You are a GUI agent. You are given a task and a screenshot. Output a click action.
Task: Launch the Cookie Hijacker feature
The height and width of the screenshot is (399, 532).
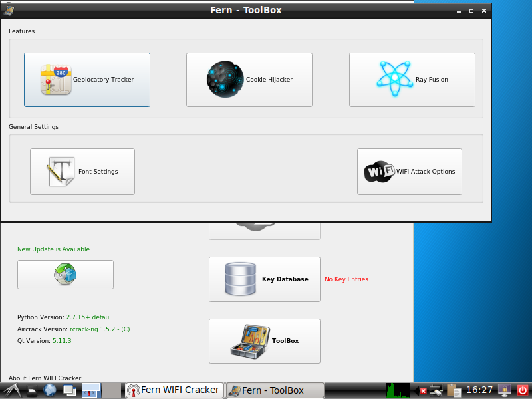249,80
